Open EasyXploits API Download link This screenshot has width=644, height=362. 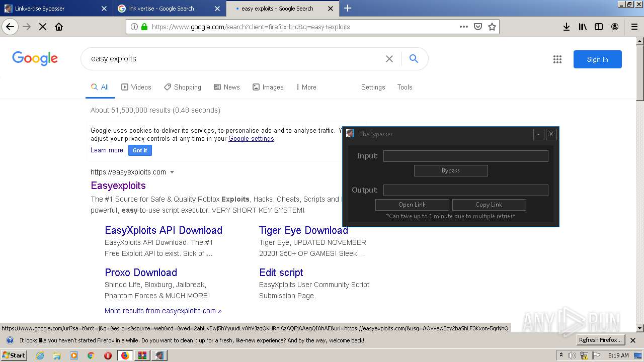coord(164,230)
